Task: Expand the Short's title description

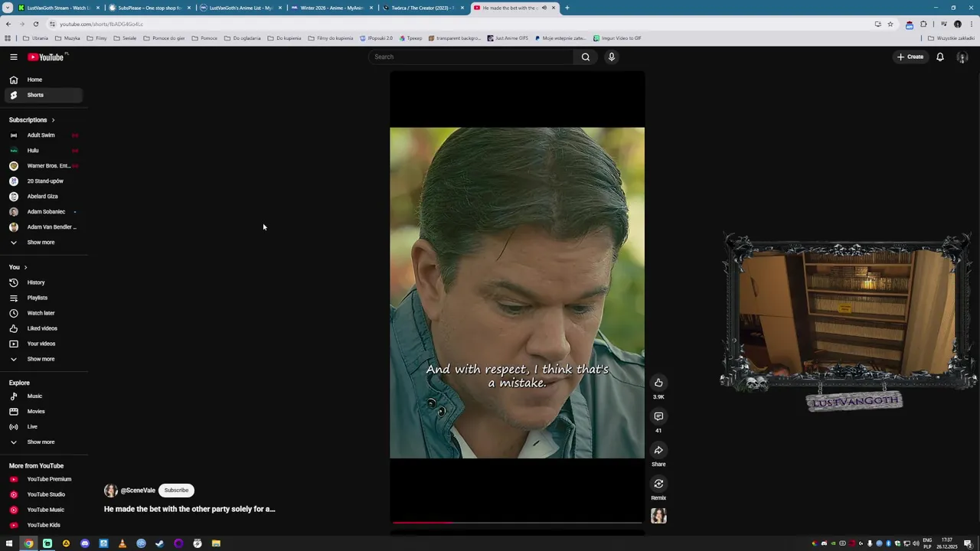Action: pyautogui.click(x=189, y=509)
